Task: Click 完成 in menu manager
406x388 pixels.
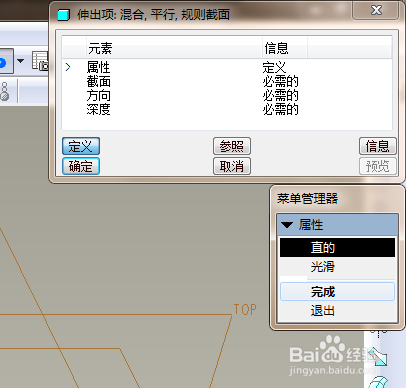Action: point(337,292)
